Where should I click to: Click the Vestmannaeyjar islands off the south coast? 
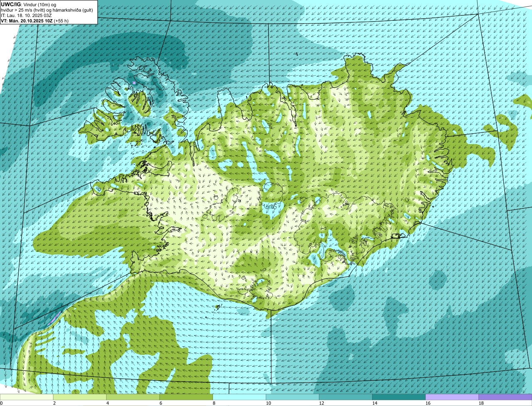tap(217, 307)
